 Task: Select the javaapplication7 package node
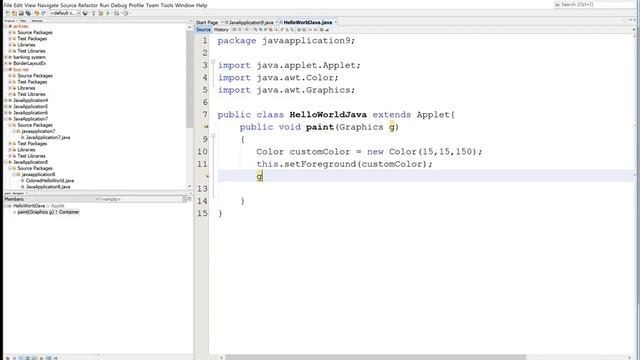[38, 131]
